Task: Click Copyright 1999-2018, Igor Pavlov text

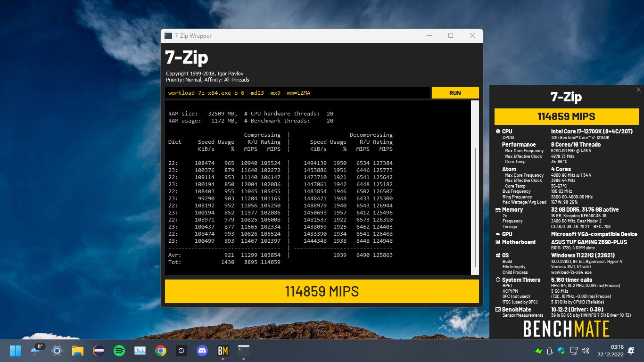Action: 205,74
